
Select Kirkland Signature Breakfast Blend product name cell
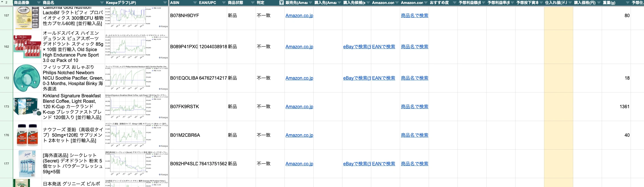click(73, 106)
